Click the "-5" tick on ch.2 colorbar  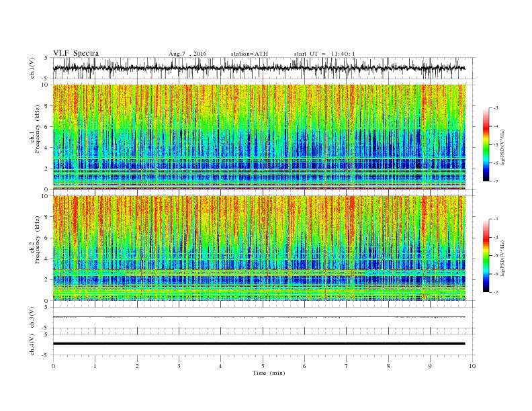[x=495, y=255]
